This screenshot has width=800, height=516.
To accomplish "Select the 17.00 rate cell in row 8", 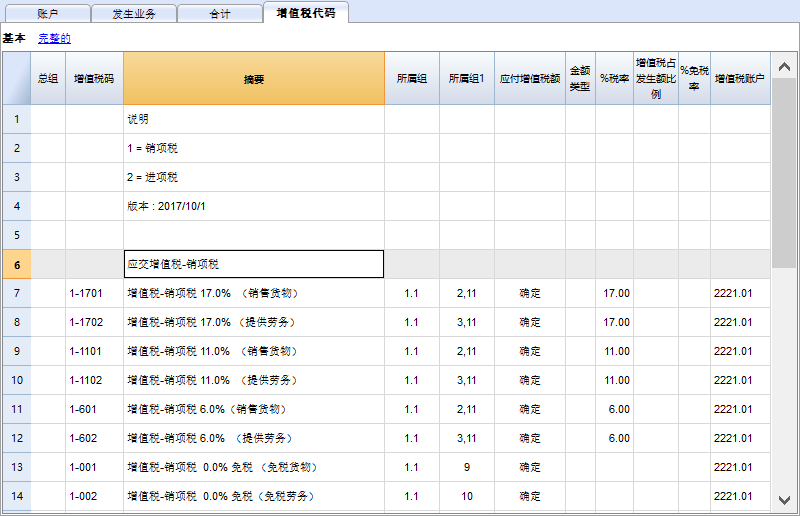I will click(x=614, y=322).
